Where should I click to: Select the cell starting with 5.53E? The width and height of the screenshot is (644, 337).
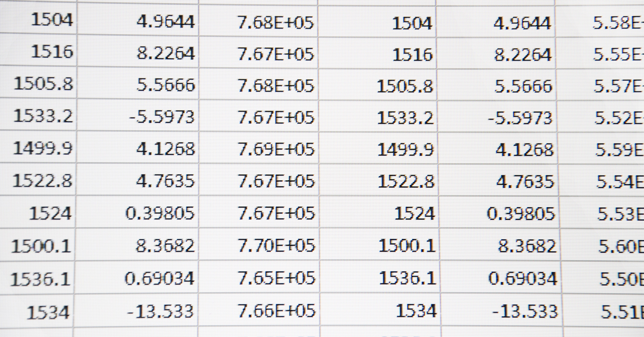tap(621, 214)
